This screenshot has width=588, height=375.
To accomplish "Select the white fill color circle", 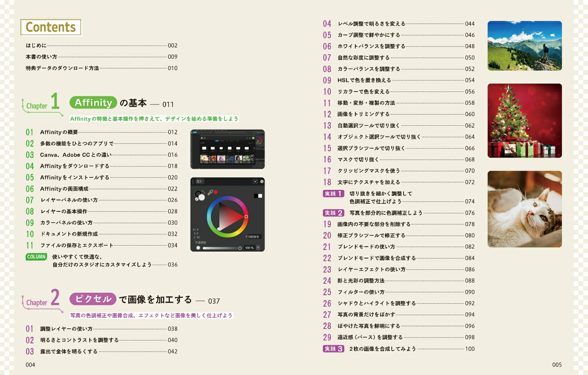I will click(201, 197).
